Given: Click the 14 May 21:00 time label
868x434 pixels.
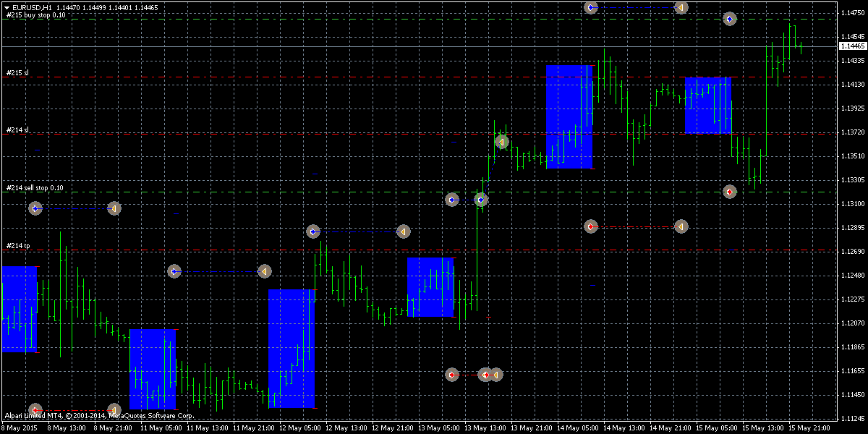Looking at the screenshot, I should tap(670, 427).
